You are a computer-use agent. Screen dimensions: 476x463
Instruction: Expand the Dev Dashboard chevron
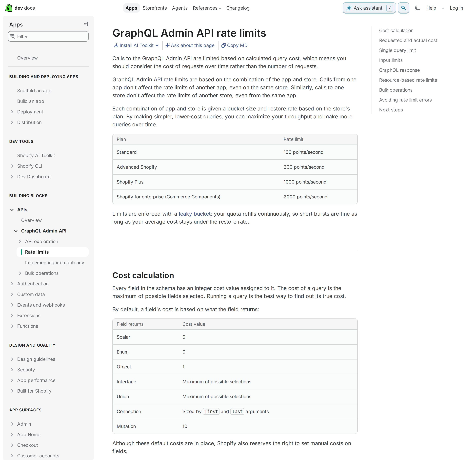click(12, 177)
